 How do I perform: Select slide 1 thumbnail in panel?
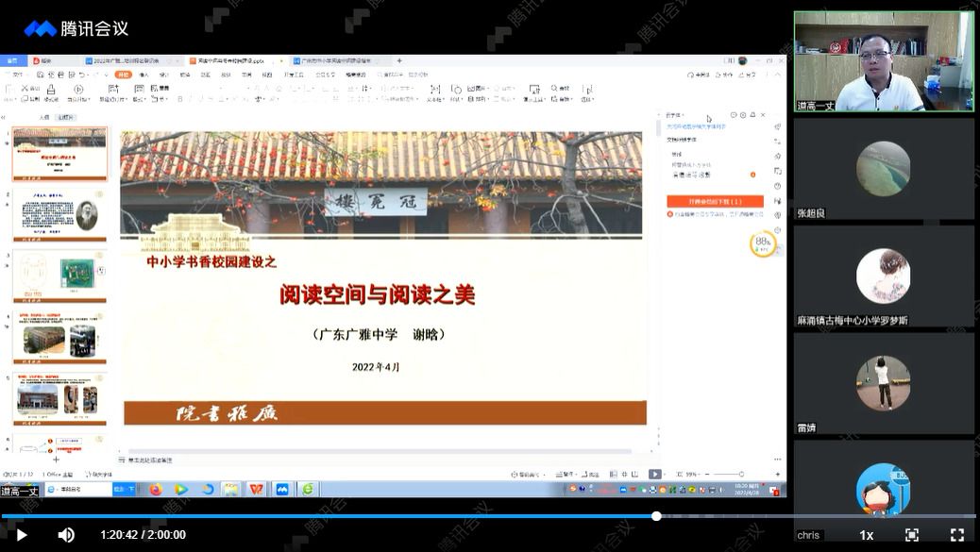[59, 154]
